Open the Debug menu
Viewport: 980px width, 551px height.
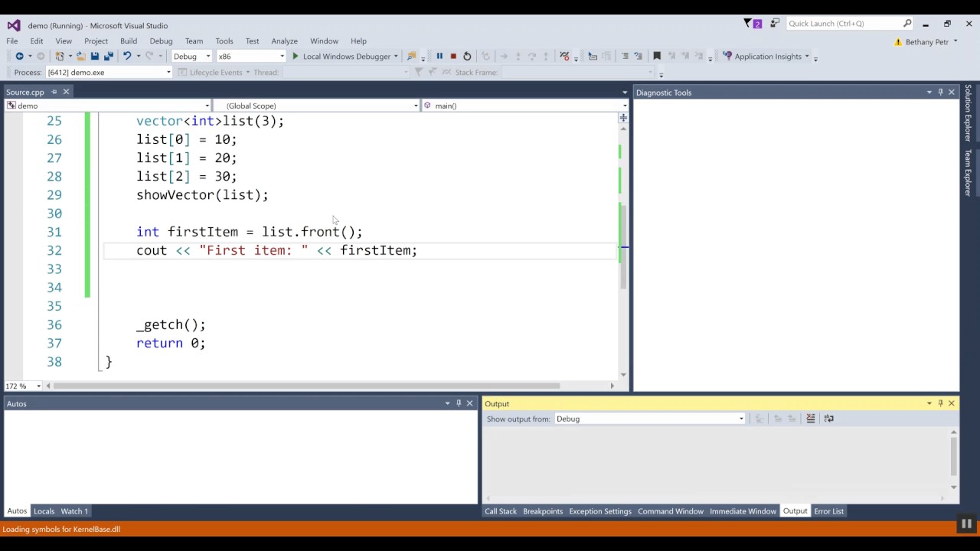click(x=161, y=41)
